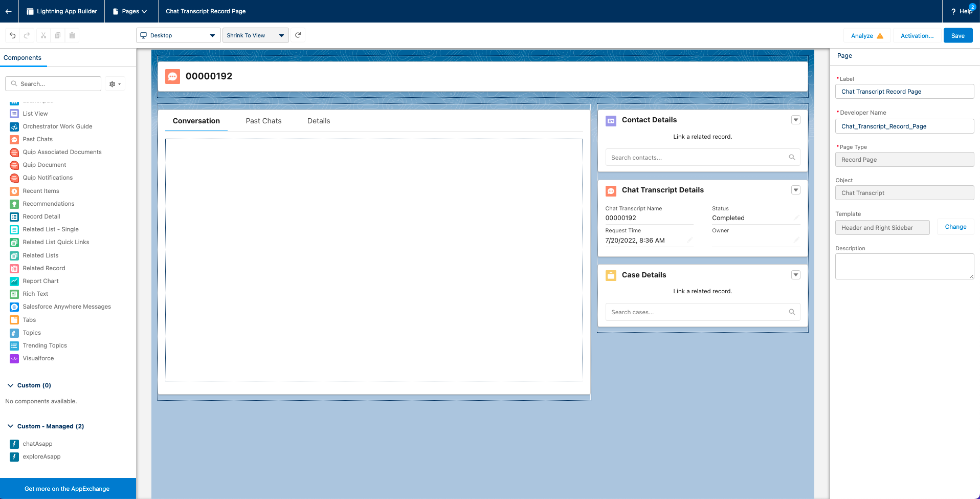This screenshot has height=499, width=980.
Task: Select the chatAsapp lightning icon
Action: (14, 444)
